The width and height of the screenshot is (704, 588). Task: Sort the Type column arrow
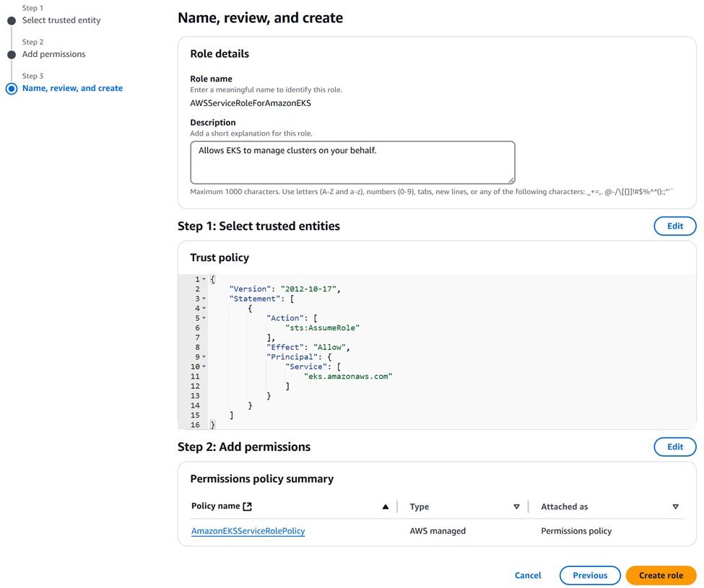(516, 506)
